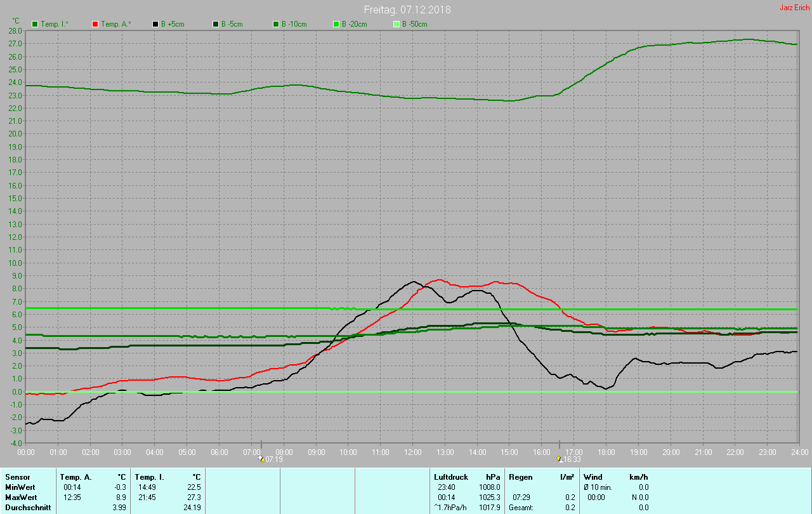Screen dimensions: 812x514
Task: Click the sunrise marker icon at 07:19
Action: pos(261,459)
